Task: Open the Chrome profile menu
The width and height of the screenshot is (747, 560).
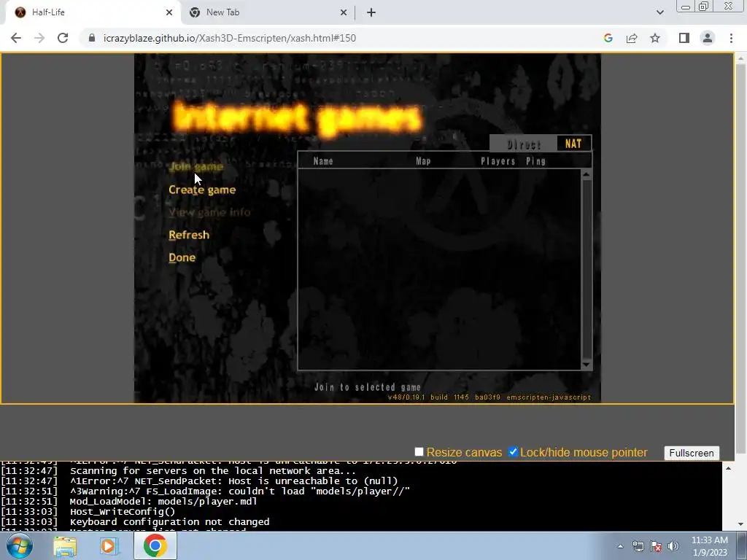Action: click(708, 38)
